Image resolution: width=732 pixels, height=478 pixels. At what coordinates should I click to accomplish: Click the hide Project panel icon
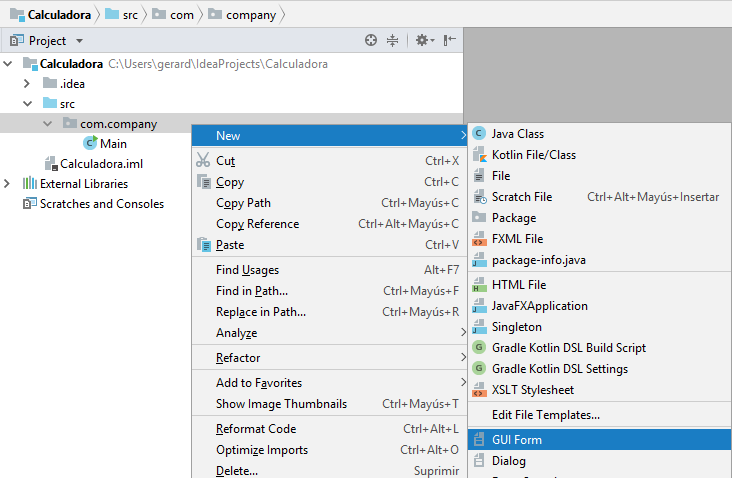click(x=449, y=41)
